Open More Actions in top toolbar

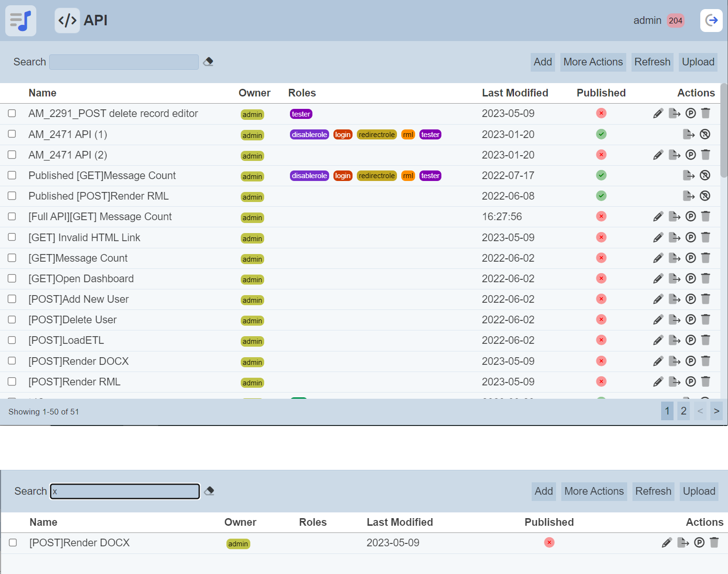[x=593, y=62]
